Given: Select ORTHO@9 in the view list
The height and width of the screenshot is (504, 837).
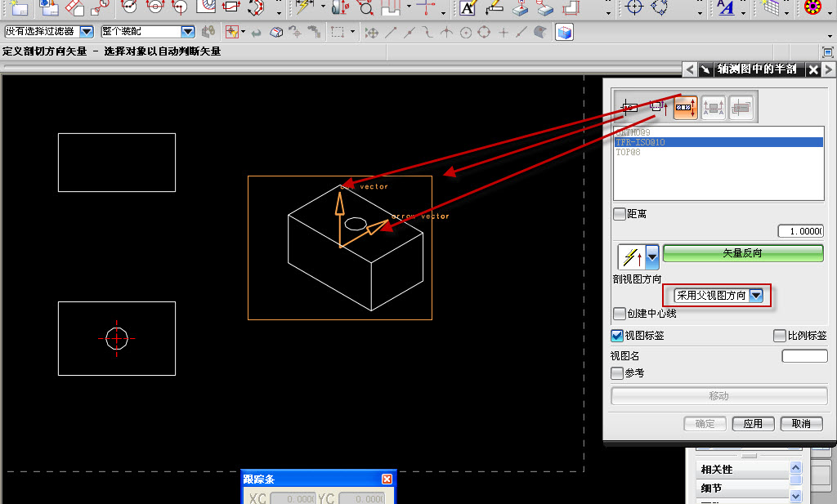Looking at the screenshot, I should [x=719, y=132].
